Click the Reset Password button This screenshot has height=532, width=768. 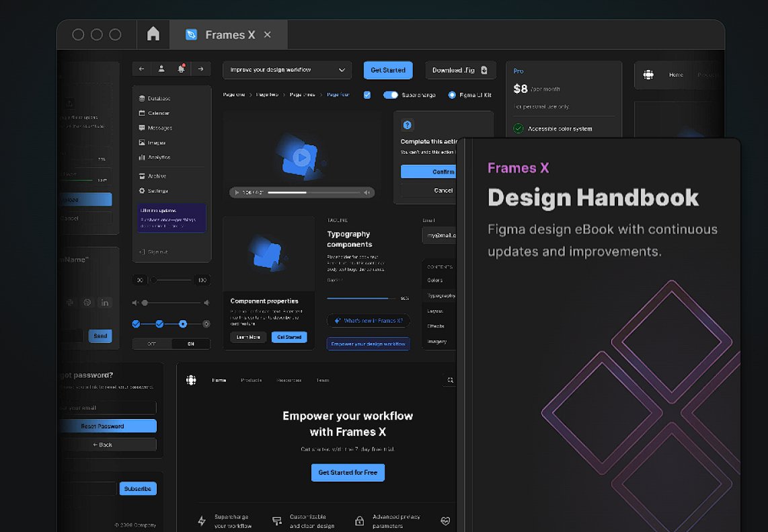107,426
